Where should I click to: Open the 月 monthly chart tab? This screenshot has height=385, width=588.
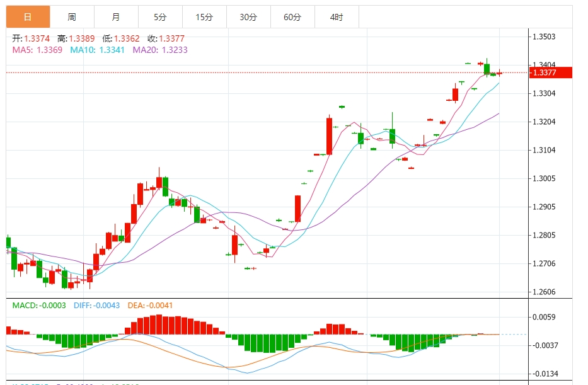tap(116, 17)
